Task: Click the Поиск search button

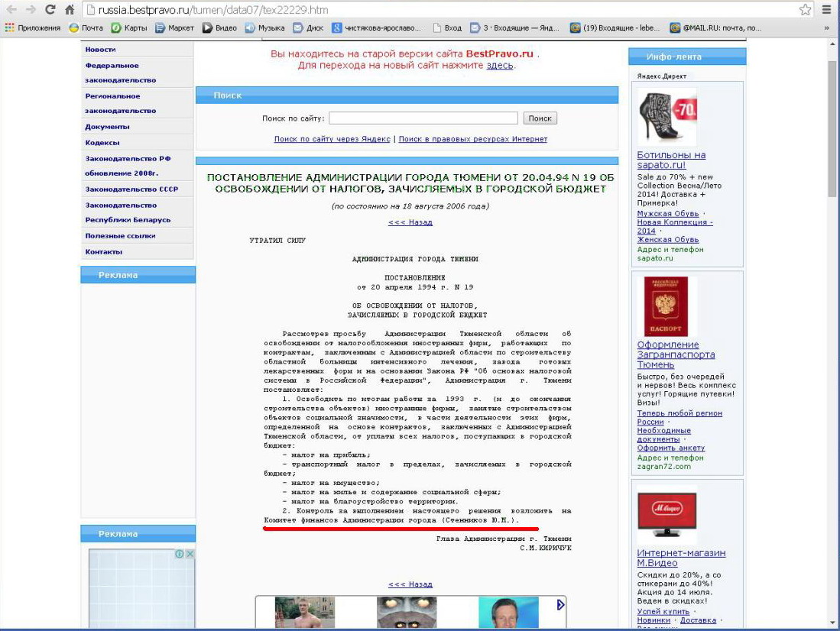Action: pos(540,118)
